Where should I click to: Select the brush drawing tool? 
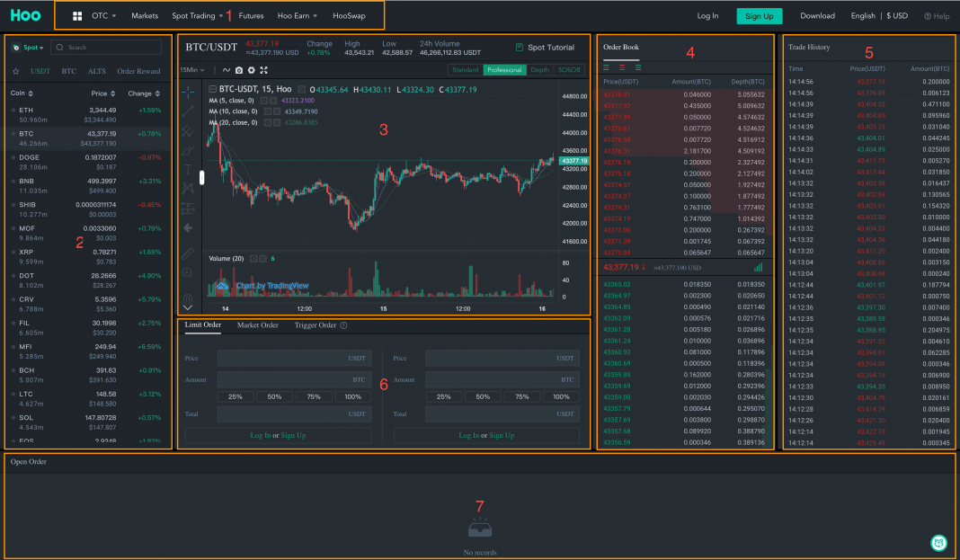188,150
